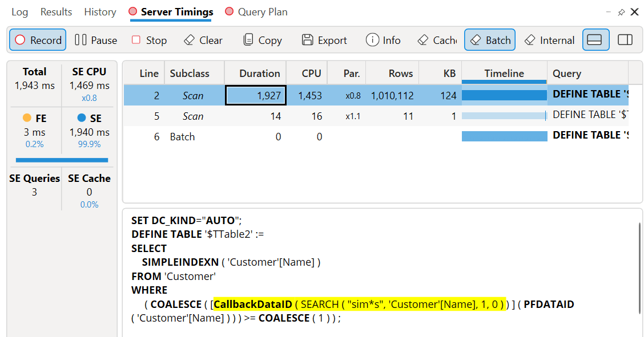This screenshot has width=644, height=337.
Task: Switch to the Results tab
Action: 57,12
